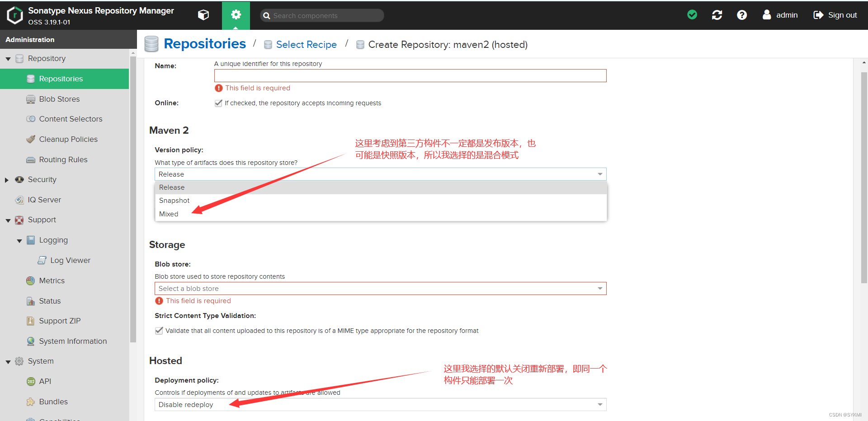Click the Support lifebuoy icon
868x421 pixels.
tap(19, 220)
